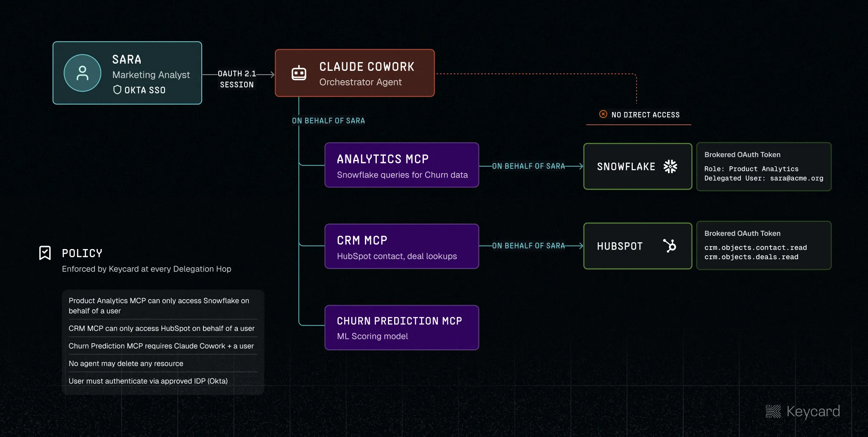
Task: Click the HUBSPOT label
Action: coord(620,246)
